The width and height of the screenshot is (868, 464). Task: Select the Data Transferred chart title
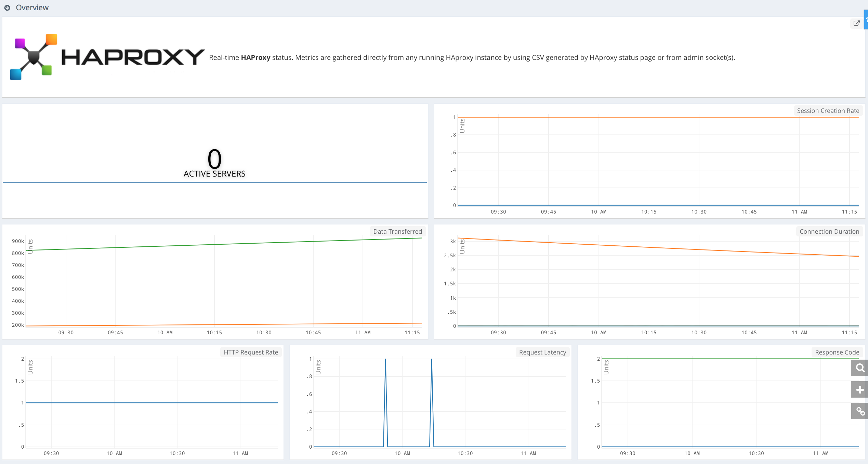[397, 231]
